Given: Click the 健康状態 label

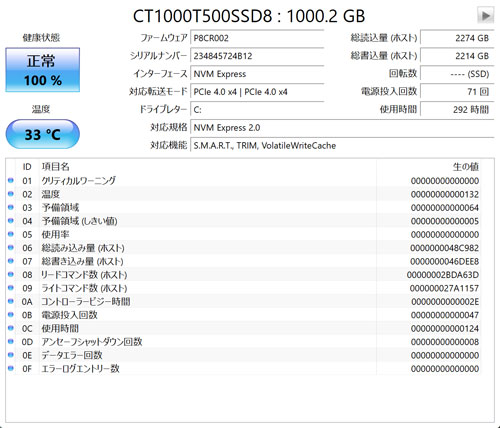Looking at the screenshot, I should point(41,38).
